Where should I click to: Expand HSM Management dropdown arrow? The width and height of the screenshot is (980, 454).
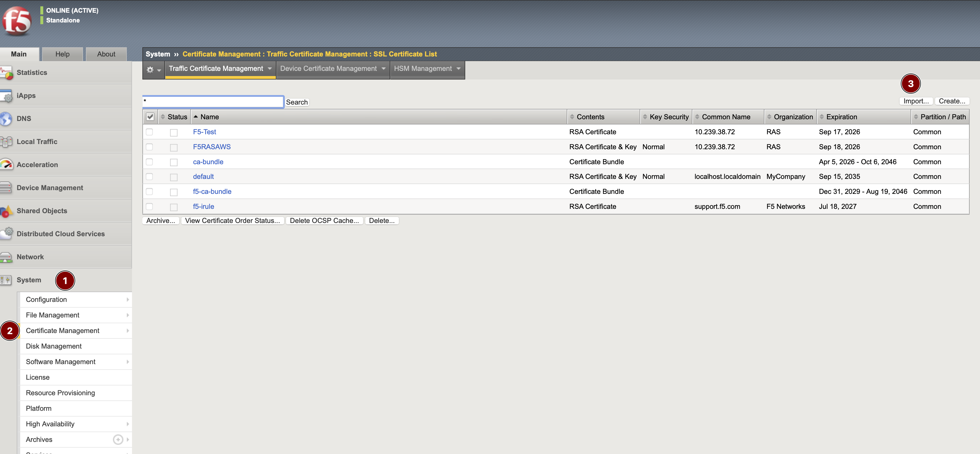[x=458, y=69]
